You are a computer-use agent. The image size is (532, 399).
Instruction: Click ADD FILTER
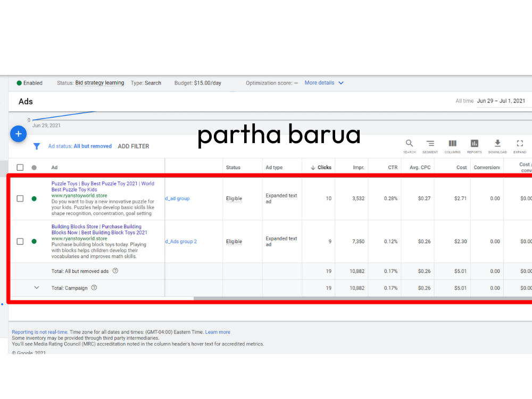pyautogui.click(x=134, y=146)
